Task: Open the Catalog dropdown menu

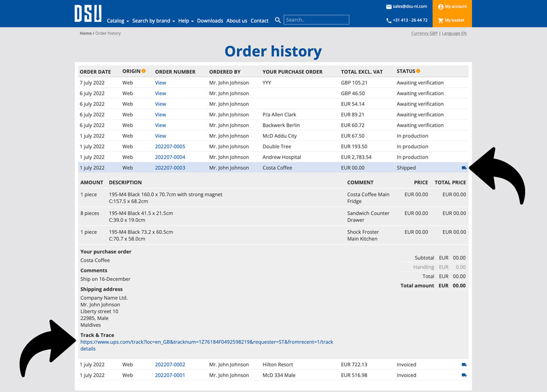Action: click(x=118, y=21)
